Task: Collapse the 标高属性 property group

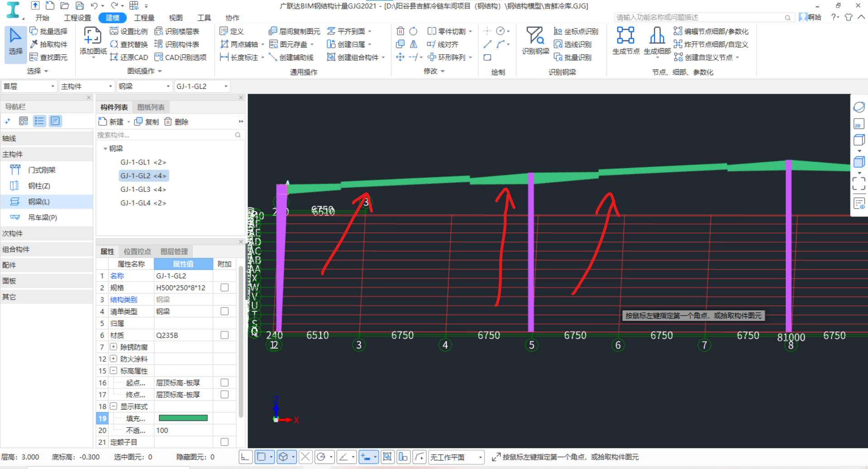Action: (x=114, y=370)
